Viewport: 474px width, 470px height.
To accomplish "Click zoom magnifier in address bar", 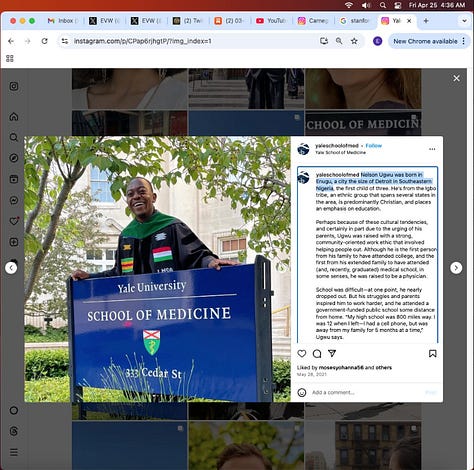I will click(339, 41).
